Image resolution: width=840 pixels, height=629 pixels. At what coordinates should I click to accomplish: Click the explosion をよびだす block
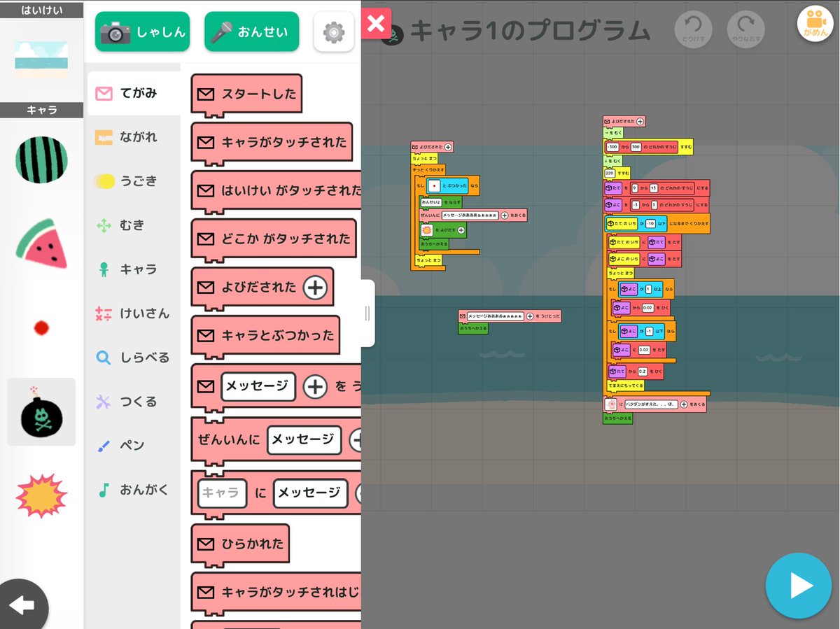442,229
